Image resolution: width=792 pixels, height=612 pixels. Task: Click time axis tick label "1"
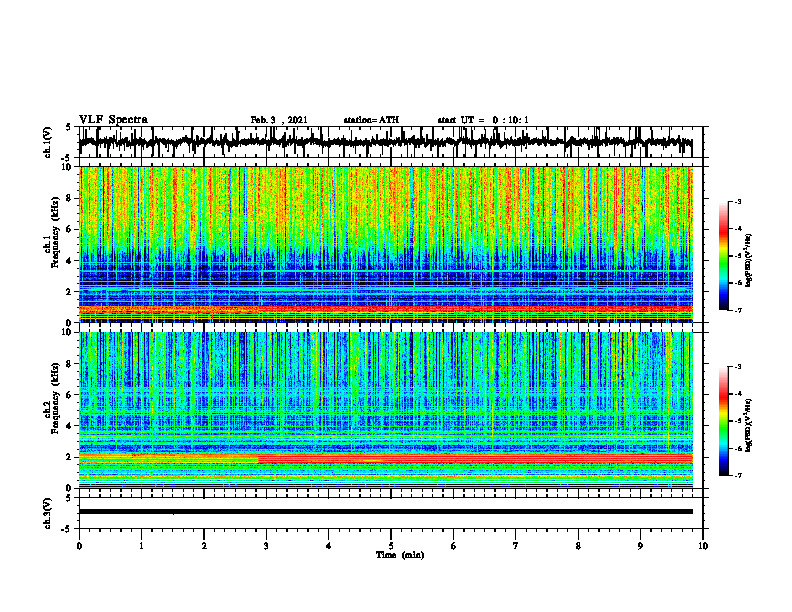tap(141, 546)
